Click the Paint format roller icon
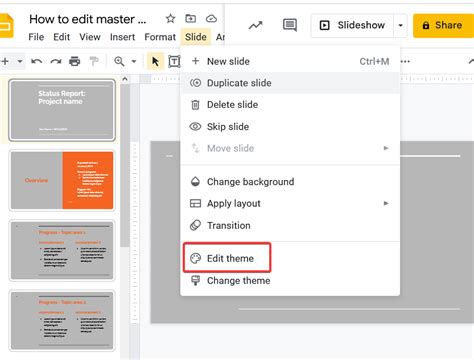Image resolution: width=474 pixels, height=360 pixels. 94,61
